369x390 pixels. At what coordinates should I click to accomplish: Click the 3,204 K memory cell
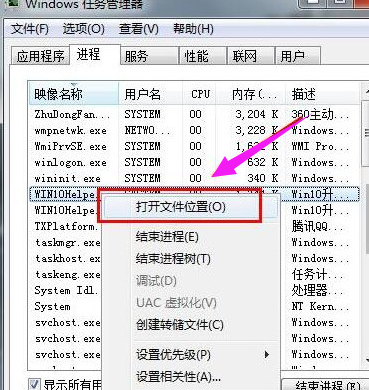point(257,114)
